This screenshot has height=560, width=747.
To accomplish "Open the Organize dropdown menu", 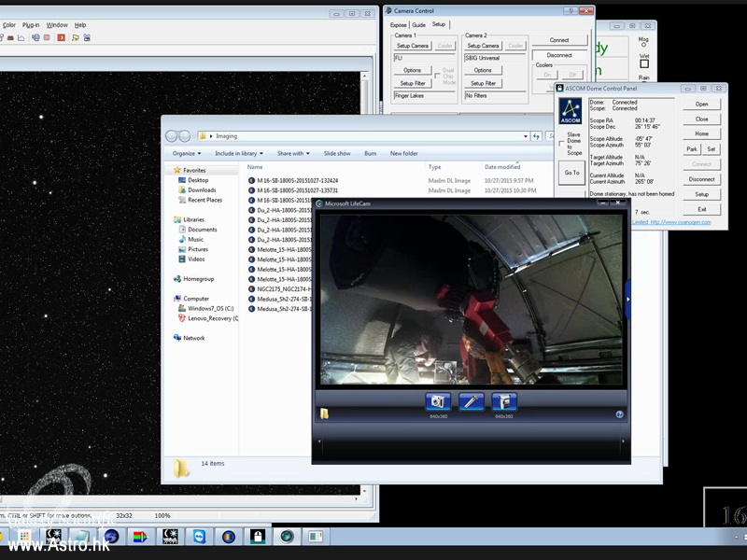I will 187,153.
